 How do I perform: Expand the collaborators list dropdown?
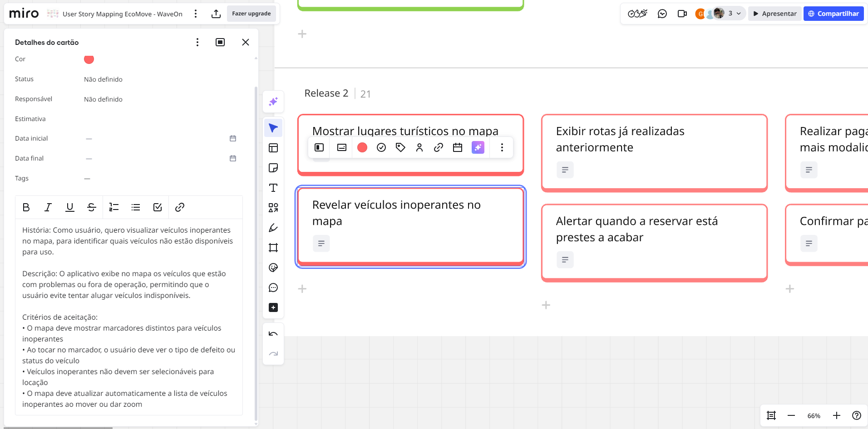tap(739, 14)
